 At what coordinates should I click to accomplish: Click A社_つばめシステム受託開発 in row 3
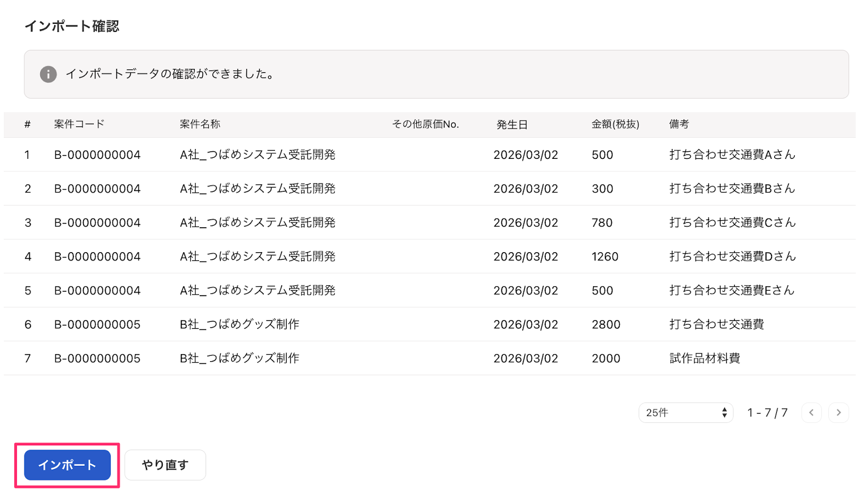pyautogui.click(x=258, y=222)
